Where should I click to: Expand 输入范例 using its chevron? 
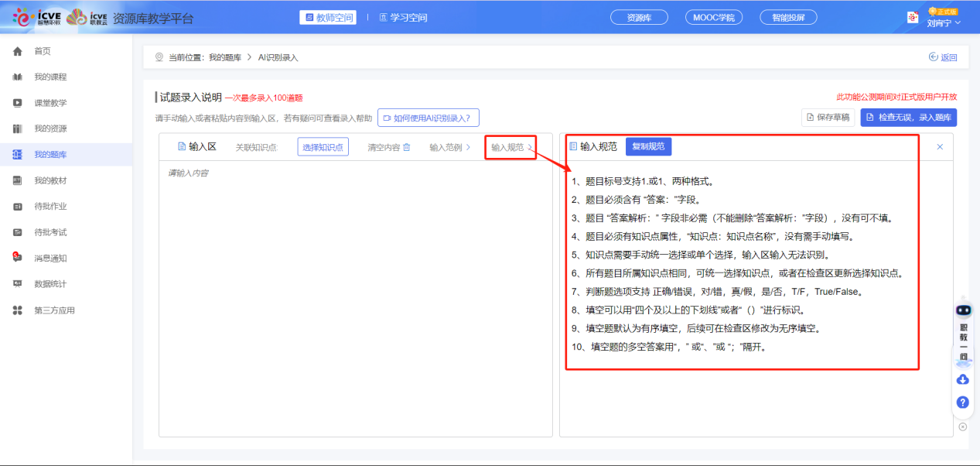(x=467, y=147)
